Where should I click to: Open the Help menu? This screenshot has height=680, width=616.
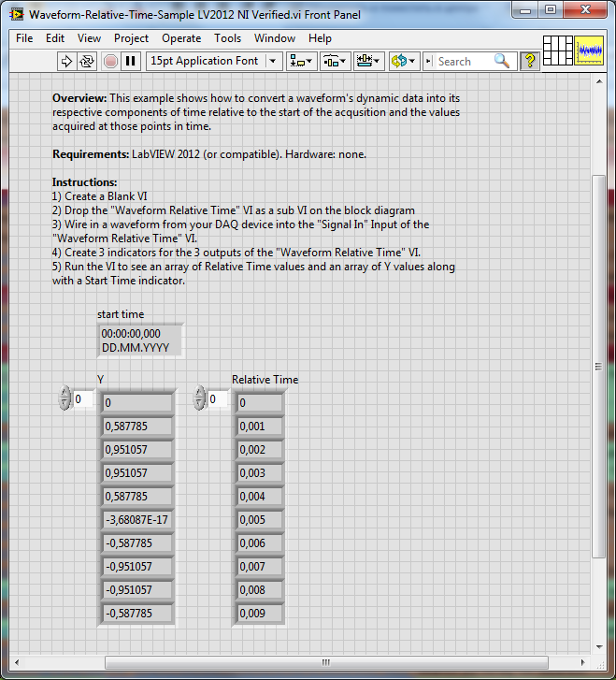tap(320, 38)
